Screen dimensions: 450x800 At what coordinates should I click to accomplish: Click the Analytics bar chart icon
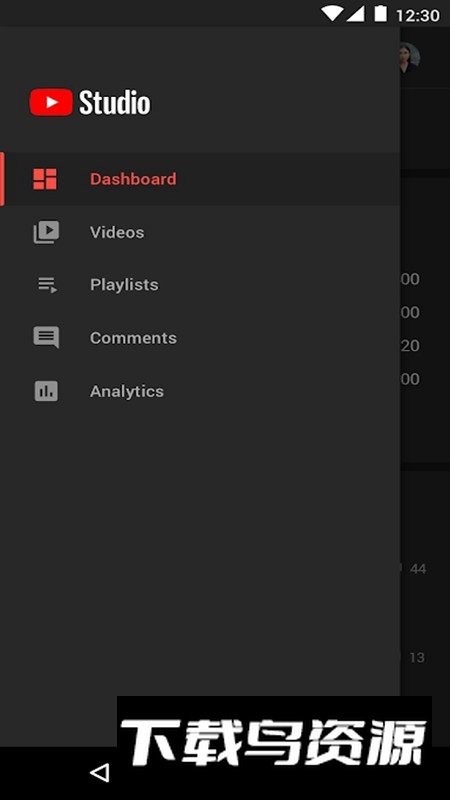pos(46,391)
